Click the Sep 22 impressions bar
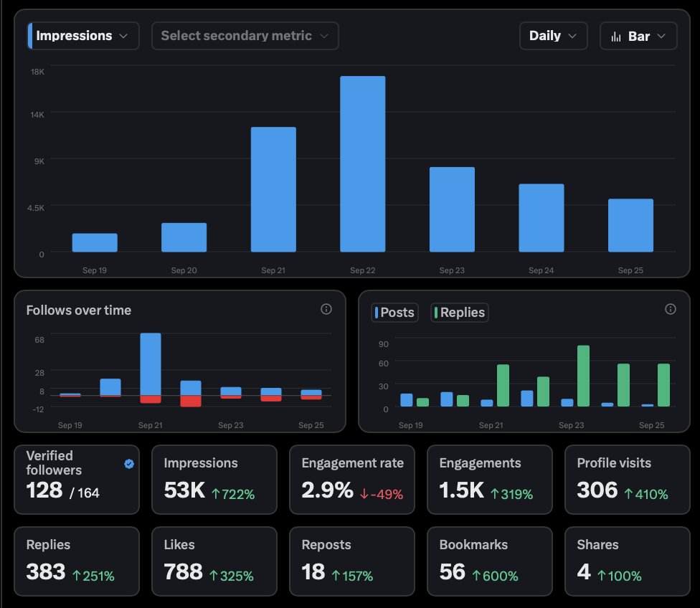 (362, 163)
